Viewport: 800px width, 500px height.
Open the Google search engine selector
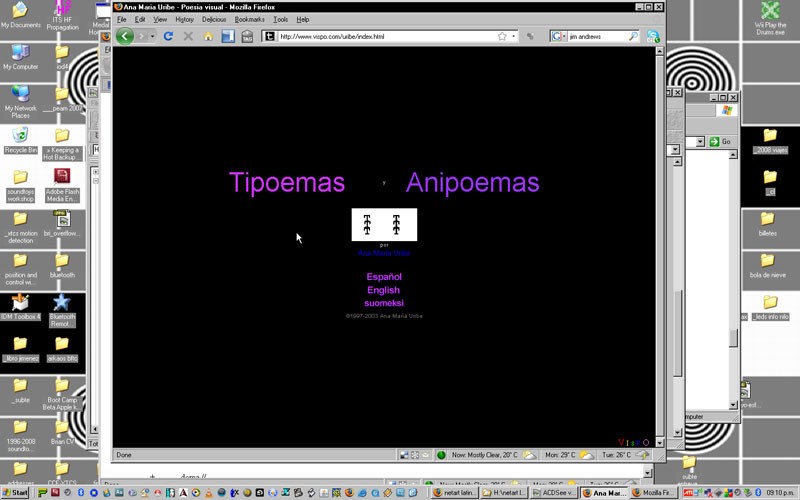[558, 36]
